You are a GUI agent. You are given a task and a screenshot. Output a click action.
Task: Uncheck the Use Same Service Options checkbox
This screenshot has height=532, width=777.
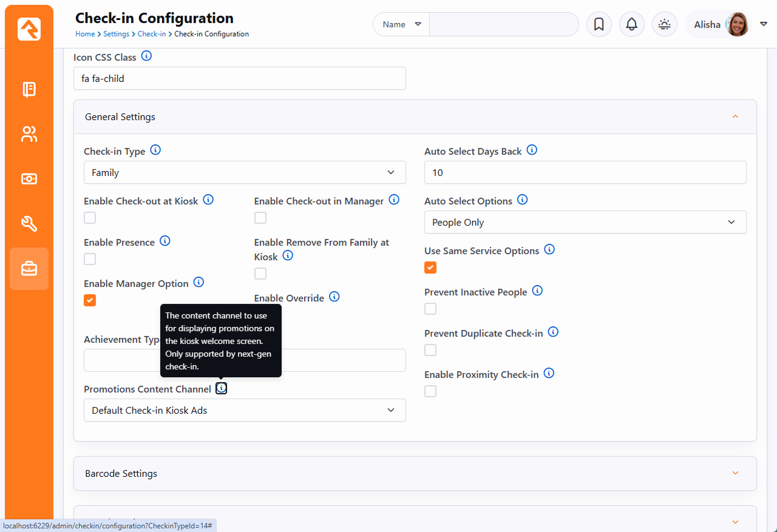pos(430,268)
